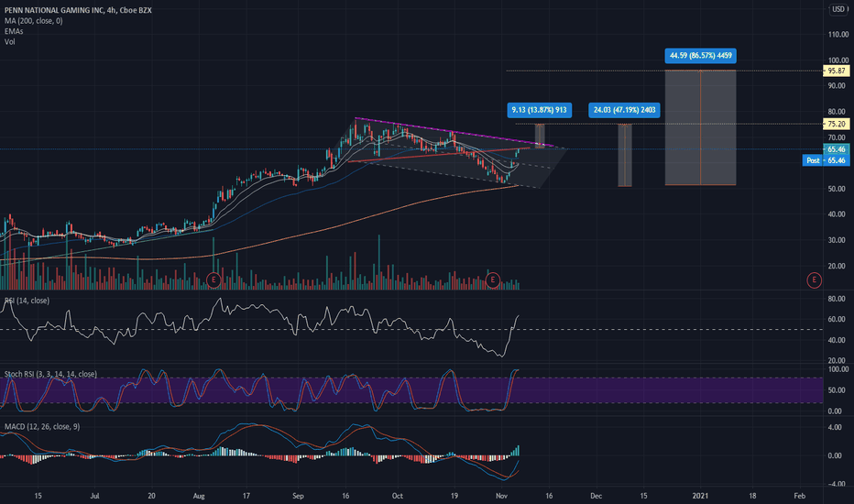The image size is (854, 504).
Task: Click the Dec date label on time axis
Action: click(x=596, y=496)
